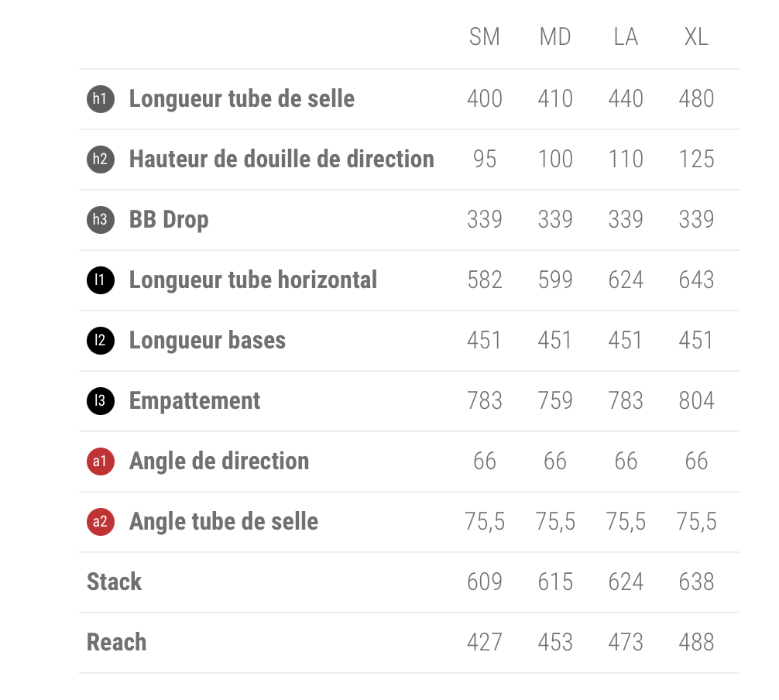The height and width of the screenshot is (700, 779).
Task: Click the black l1 top tube badge
Action: coord(100,280)
